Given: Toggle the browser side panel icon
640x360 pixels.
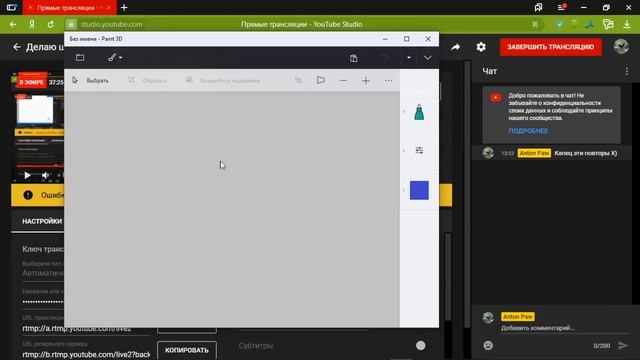Looking at the screenshot, I should tap(11, 7).
